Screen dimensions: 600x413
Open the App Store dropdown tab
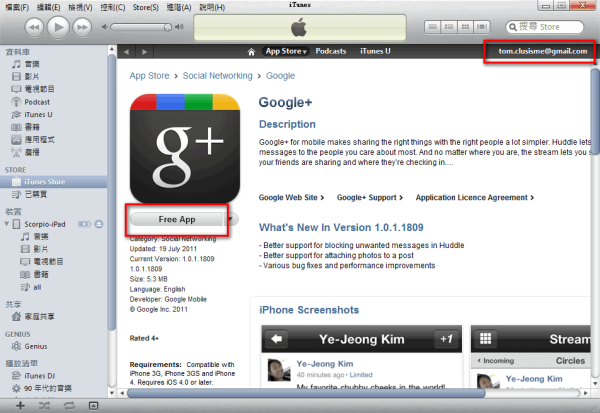(x=286, y=51)
